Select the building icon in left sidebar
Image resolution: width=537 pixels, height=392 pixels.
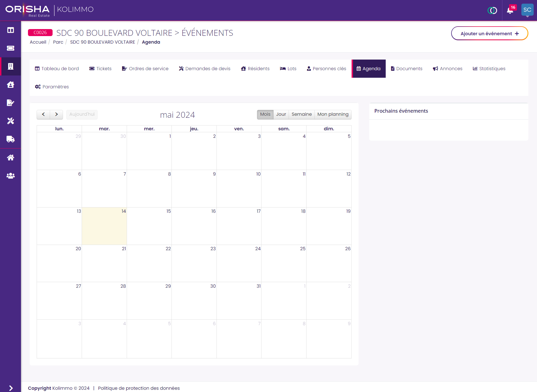[11, 66]
